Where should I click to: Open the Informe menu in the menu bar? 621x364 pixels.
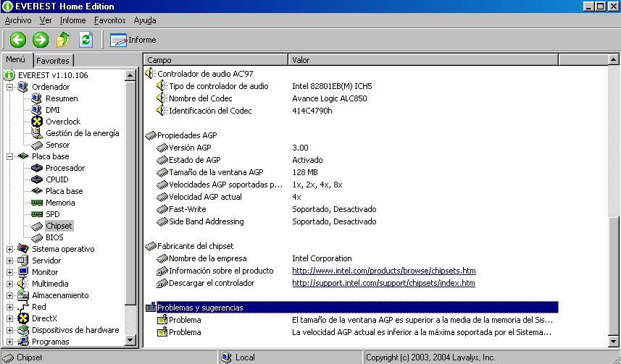coord(73,20)
